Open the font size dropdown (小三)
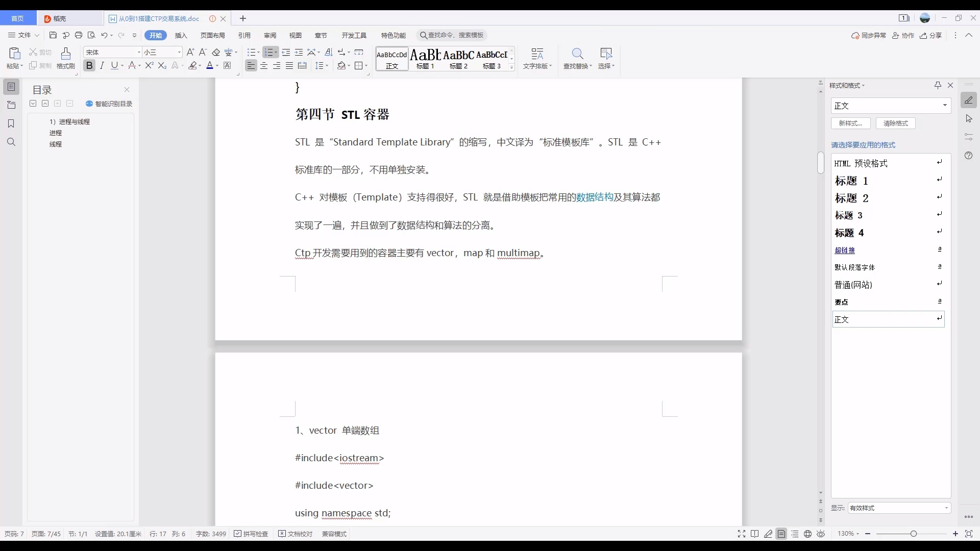Image resolution: width=980 pixels, height=551 pixels. point(179,53)
